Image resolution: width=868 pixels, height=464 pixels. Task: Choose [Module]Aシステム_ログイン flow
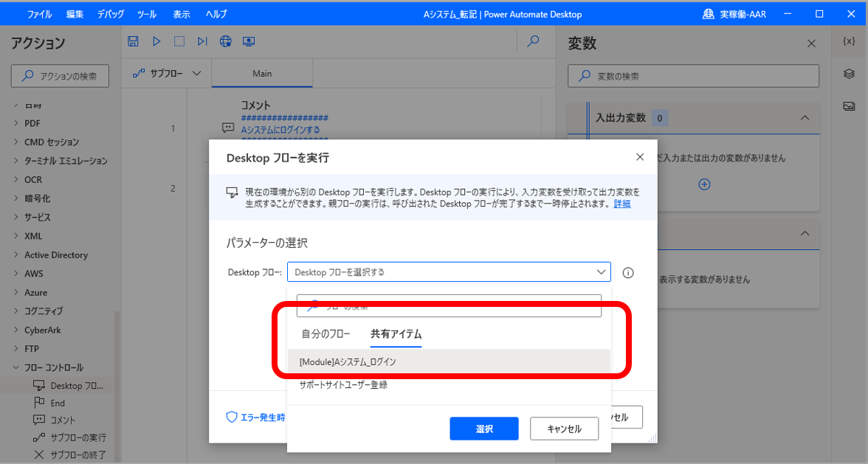[449, 361]
